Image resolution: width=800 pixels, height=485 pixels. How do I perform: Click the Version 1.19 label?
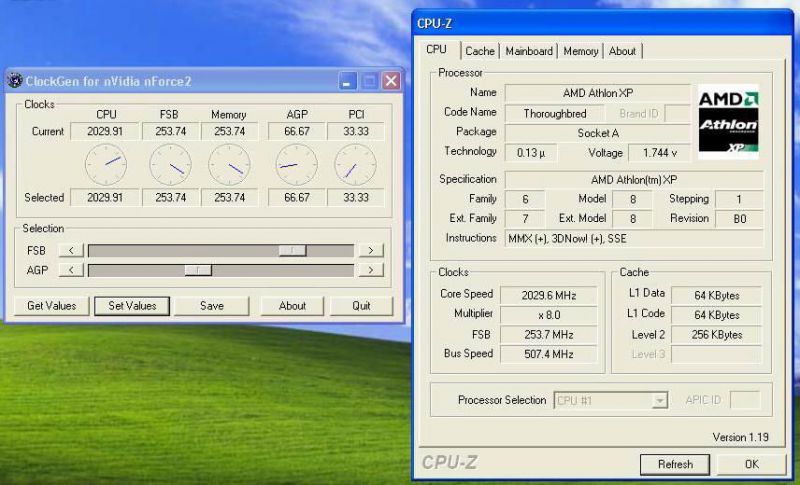[740, 437]
